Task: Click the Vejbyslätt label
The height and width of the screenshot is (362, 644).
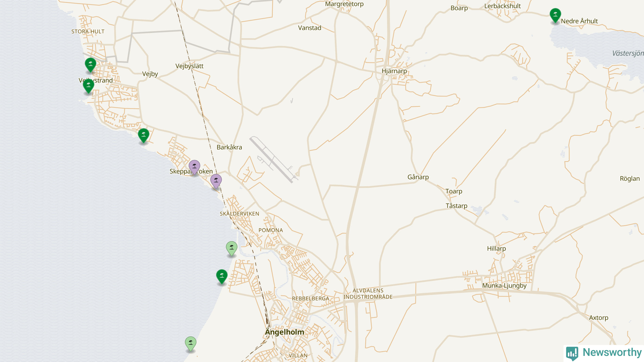Action: point(189,66)
